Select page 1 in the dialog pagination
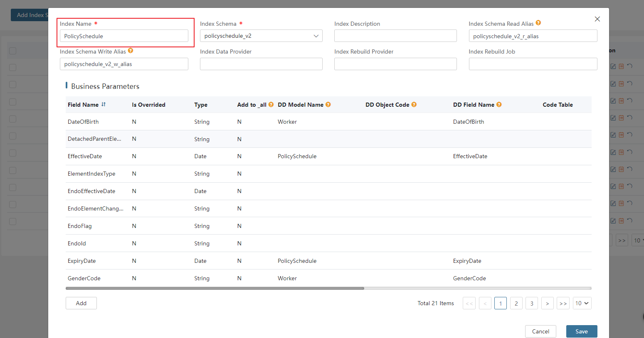Screen dimensions: 644x338 coord(501,303)
